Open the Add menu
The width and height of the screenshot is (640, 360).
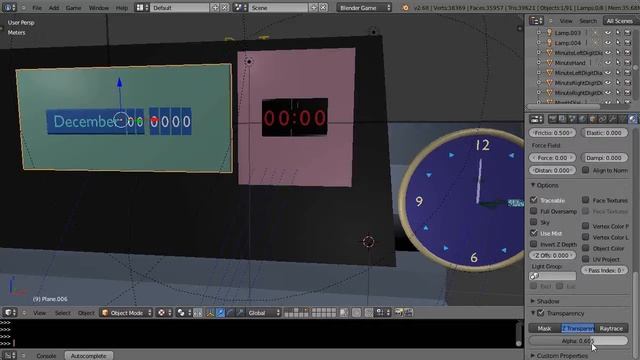click(x=54, y=7)
